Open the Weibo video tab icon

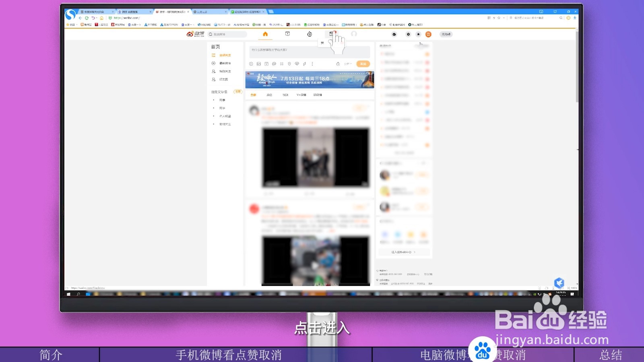(287, 34)
